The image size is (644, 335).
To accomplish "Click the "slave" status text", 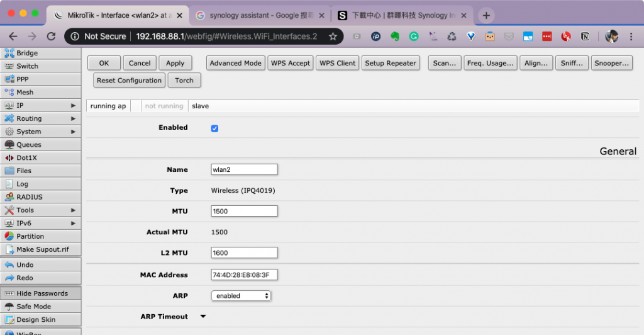I will pos(201,106).
